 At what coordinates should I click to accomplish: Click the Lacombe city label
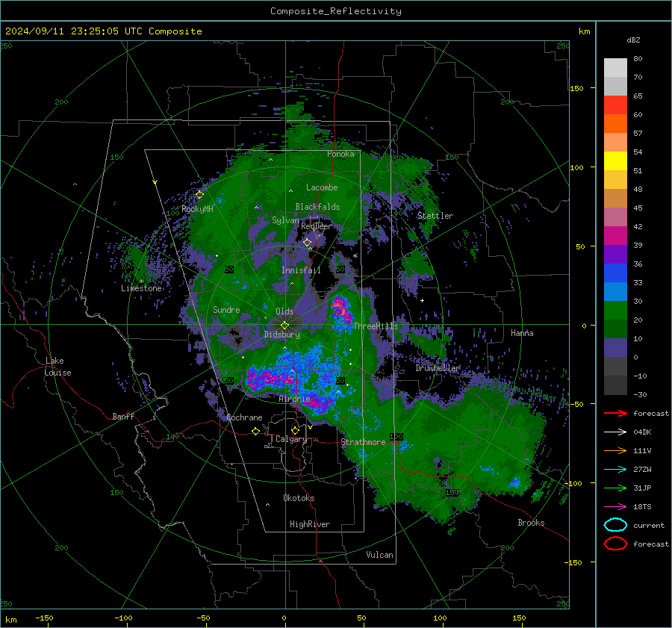(322, 187)
